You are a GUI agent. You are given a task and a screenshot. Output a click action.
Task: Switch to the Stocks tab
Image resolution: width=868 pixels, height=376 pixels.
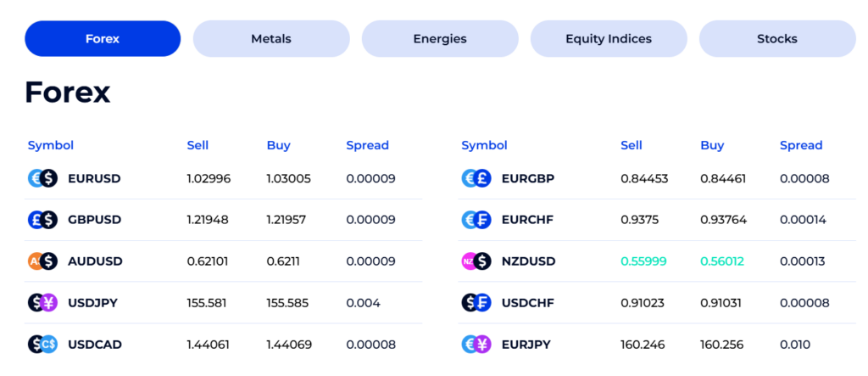tap(777, 39)
